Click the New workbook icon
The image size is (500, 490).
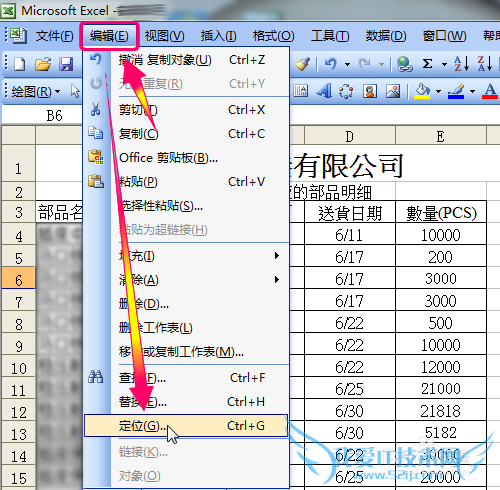pyautogui.click(x=20, y=64)
